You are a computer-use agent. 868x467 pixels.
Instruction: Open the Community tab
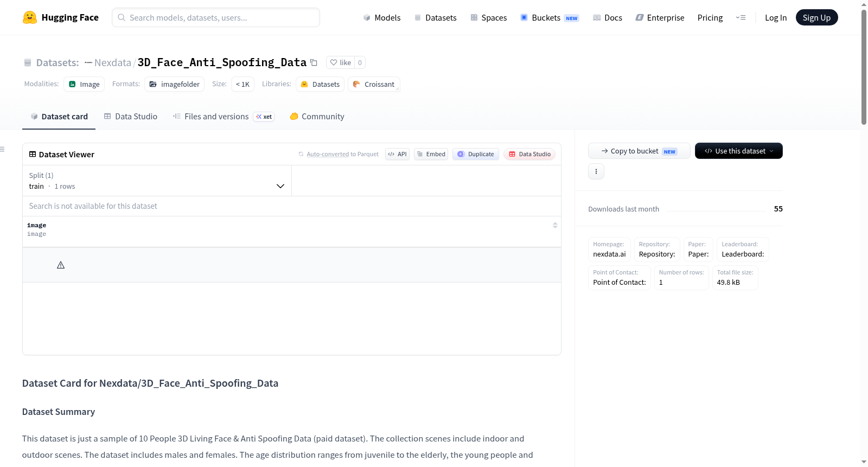[x=317, y=117]
